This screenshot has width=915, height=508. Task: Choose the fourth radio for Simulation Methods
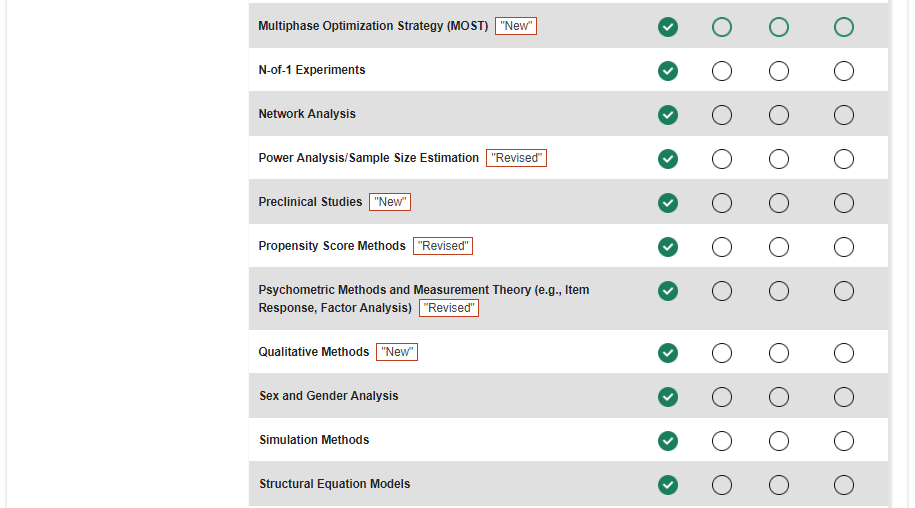pyautogui.click(x=844, y=441)
